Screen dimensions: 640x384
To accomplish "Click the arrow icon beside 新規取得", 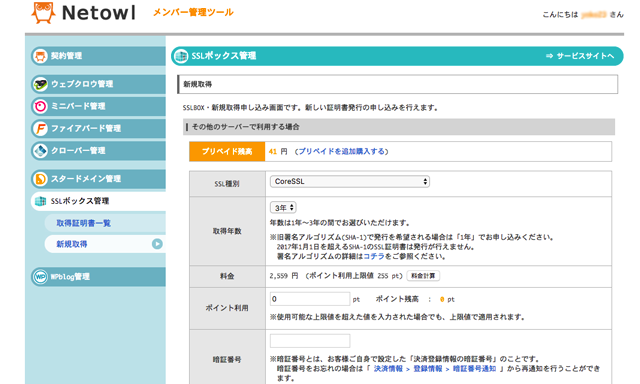I will click(157, 244).
